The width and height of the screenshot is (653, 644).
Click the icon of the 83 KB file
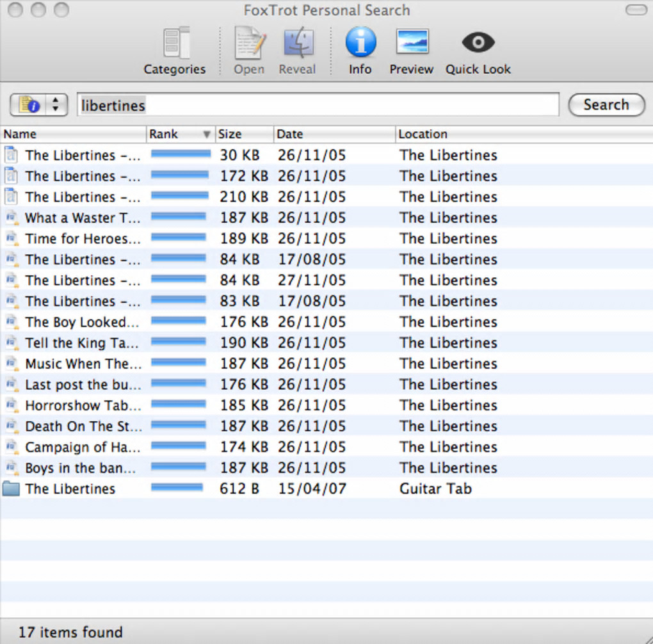pyautogui.click(x=12, y=301)
